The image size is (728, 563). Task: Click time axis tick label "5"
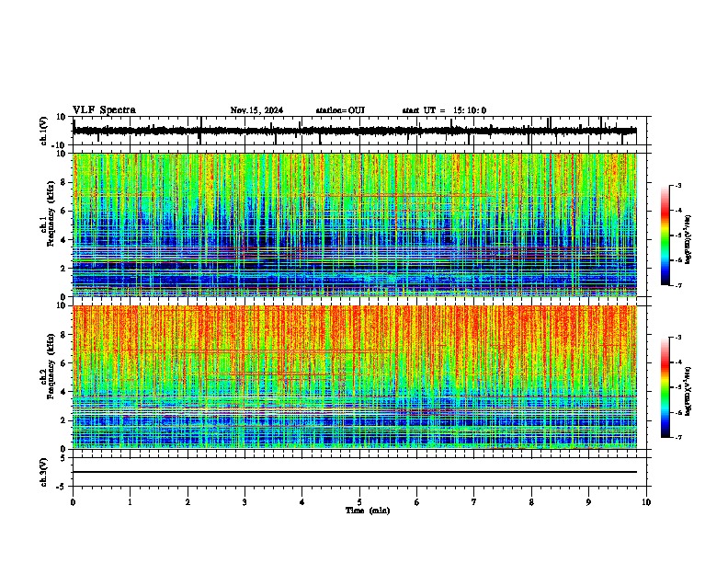tap(359, 502)
